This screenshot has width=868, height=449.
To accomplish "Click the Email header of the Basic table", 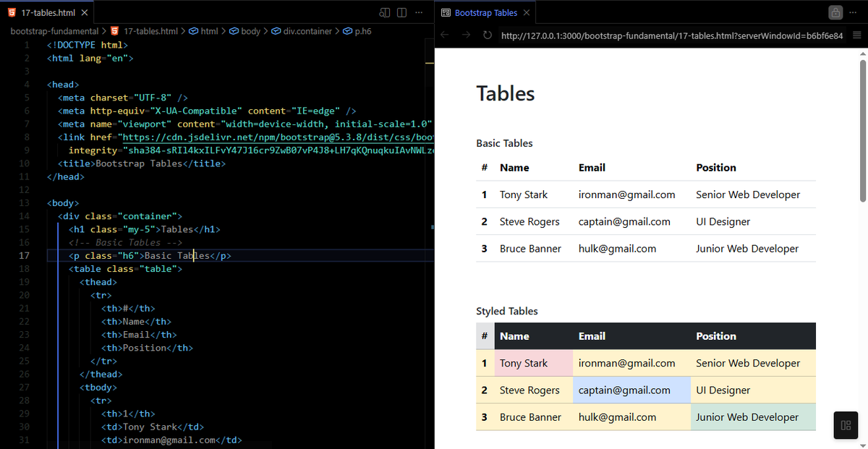I will tap(592, 167).
